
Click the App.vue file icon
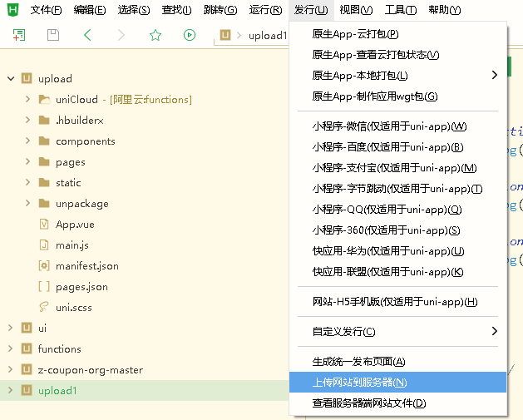coord(44,225)
